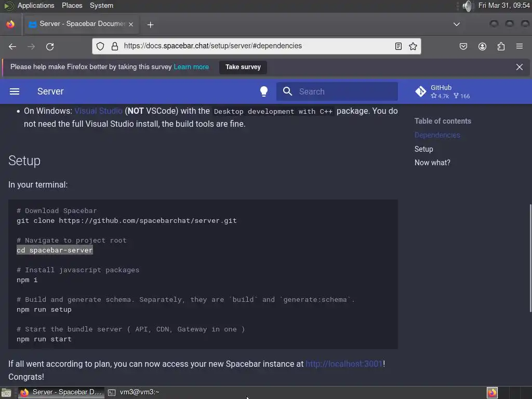Open the System menu
This screenshot has width=532, height=399.
pos(101,5)
